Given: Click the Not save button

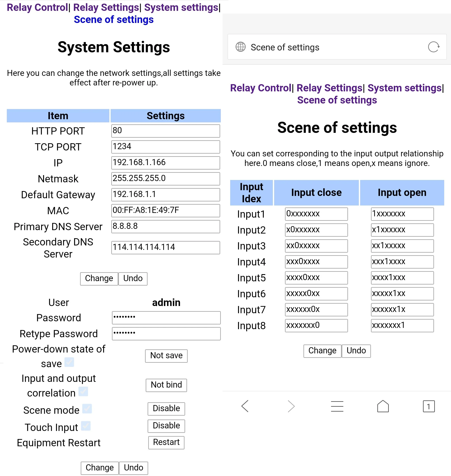Looking at the screenshot, I should point(166,356).
